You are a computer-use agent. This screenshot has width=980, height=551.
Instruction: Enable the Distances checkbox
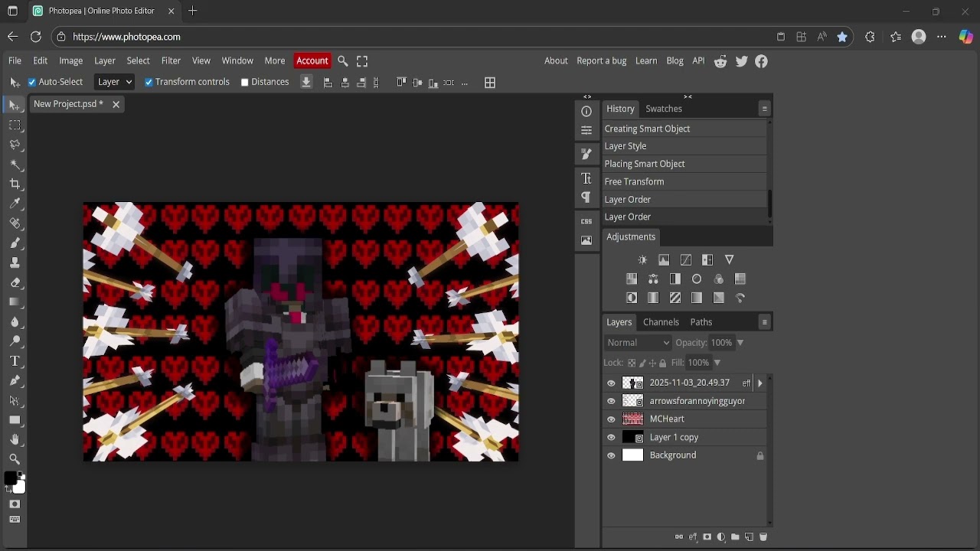[245, 82]
